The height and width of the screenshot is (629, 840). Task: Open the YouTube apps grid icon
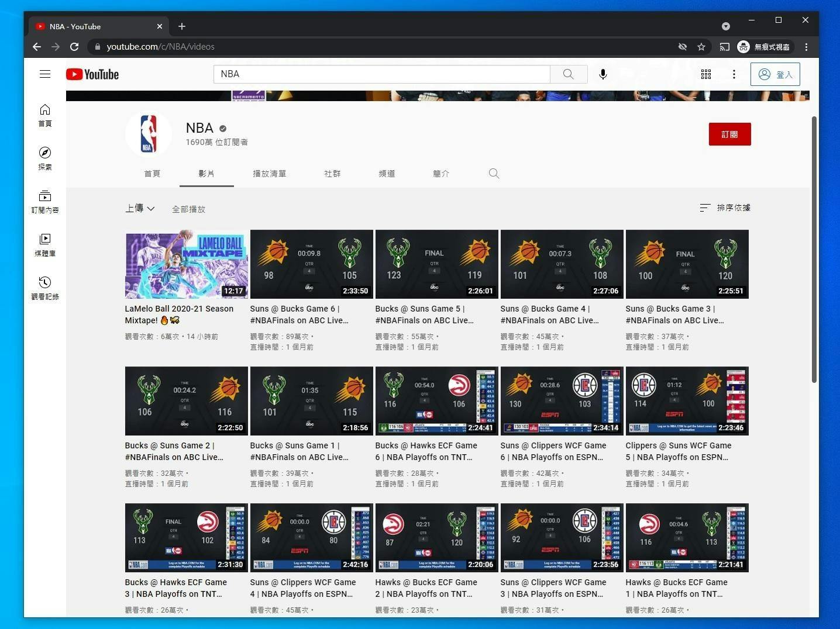706,74
